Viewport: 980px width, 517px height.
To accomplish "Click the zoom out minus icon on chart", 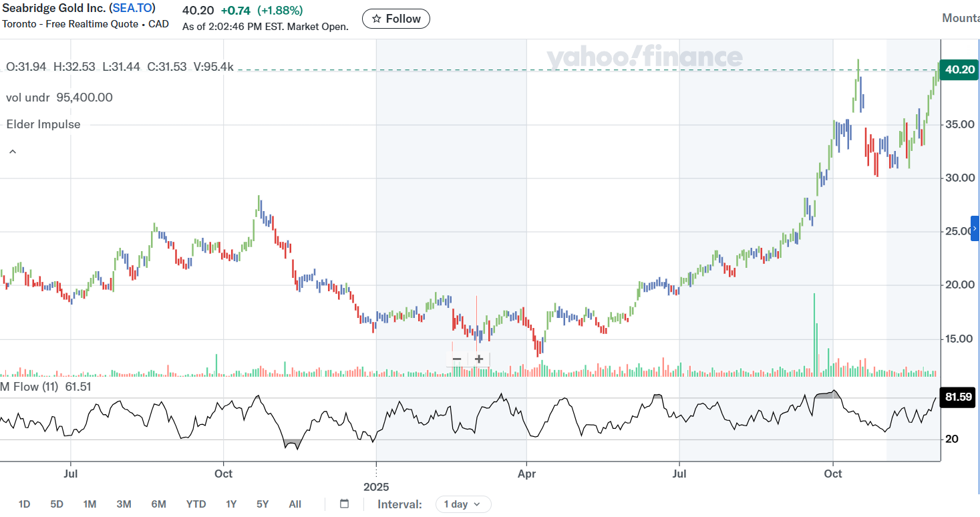I will (456, 359).
